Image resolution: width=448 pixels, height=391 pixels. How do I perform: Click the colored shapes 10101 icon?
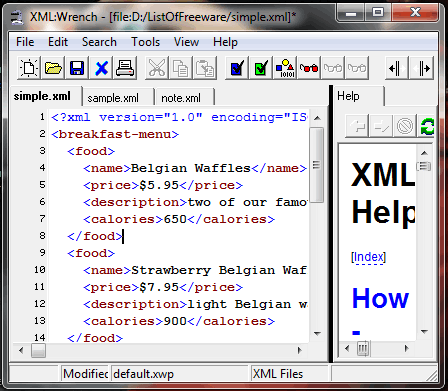285,68
